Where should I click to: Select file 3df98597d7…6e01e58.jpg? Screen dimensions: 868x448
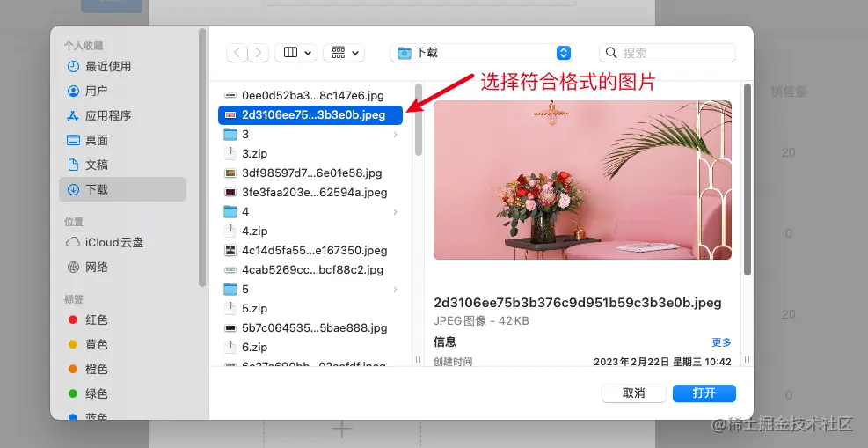point(310,173)
